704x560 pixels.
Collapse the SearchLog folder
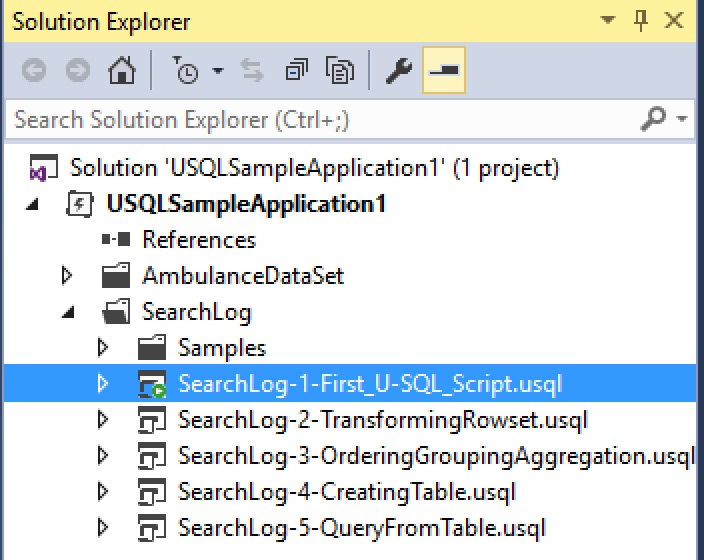(68, 312)
